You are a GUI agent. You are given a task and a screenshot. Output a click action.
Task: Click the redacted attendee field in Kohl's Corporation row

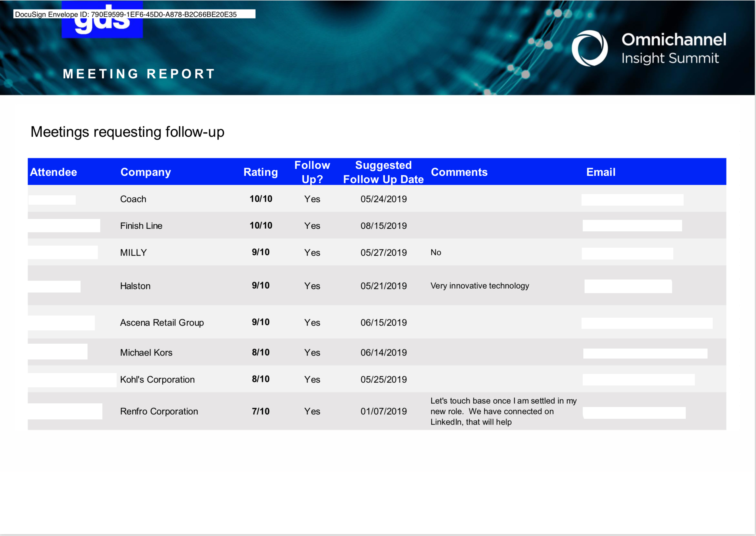72,380
